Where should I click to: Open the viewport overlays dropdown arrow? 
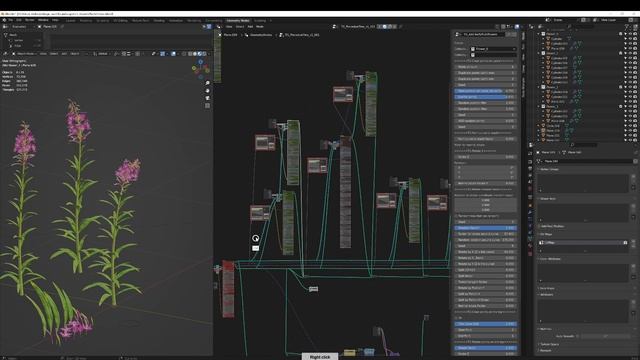pyautogui.click(x=178, y=53)
